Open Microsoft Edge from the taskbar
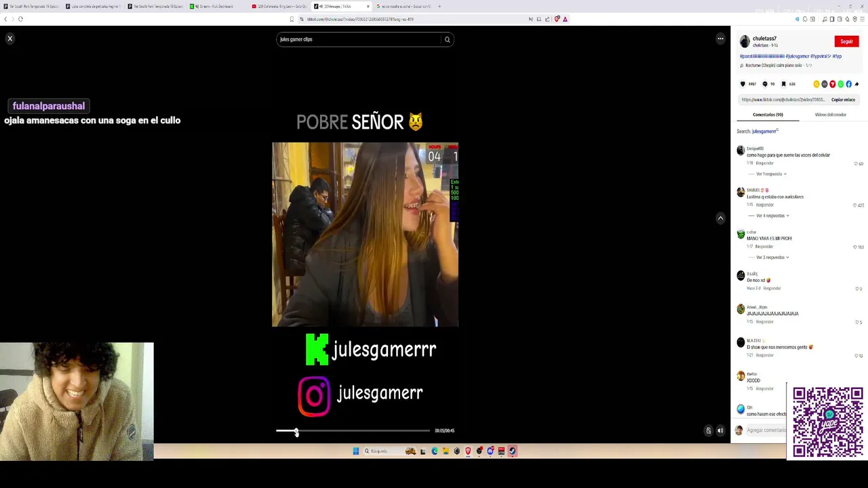868x488 pixels. (x=435, y=451)
